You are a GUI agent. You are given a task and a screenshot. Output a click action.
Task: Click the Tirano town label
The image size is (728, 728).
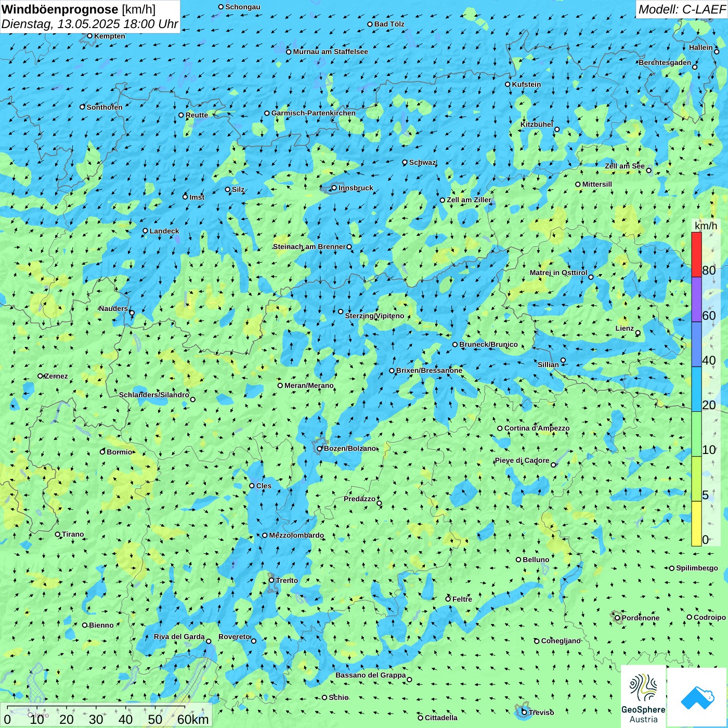click(x=73, y=534)
